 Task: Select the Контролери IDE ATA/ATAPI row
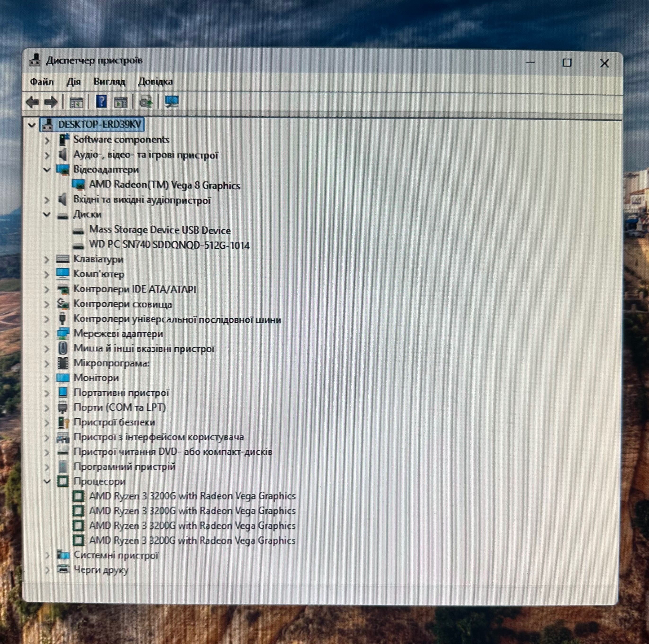coord(135,289)
